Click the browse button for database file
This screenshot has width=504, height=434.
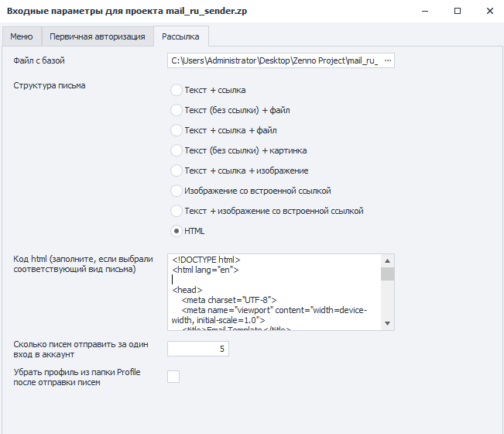point(388,60)
